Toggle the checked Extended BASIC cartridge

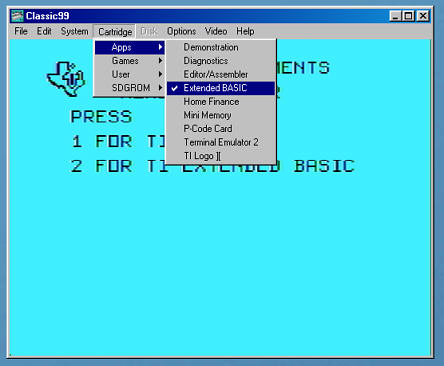[221, 88]
